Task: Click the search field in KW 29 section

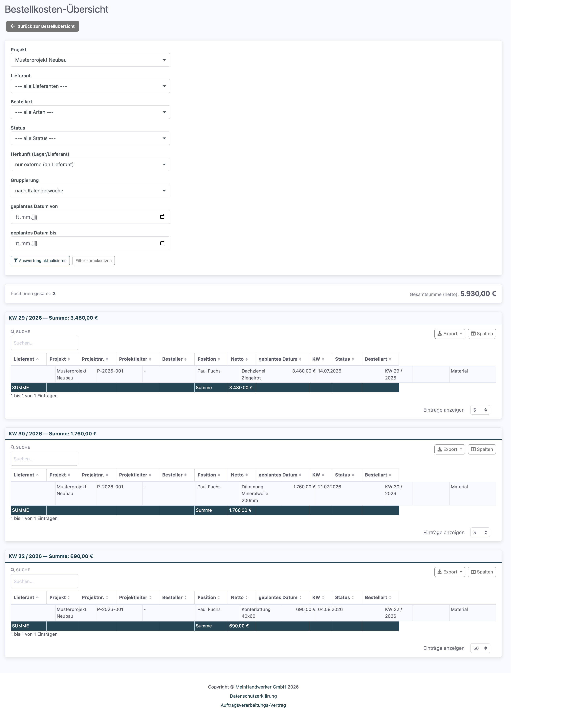Action: click(x=44, y=343)
